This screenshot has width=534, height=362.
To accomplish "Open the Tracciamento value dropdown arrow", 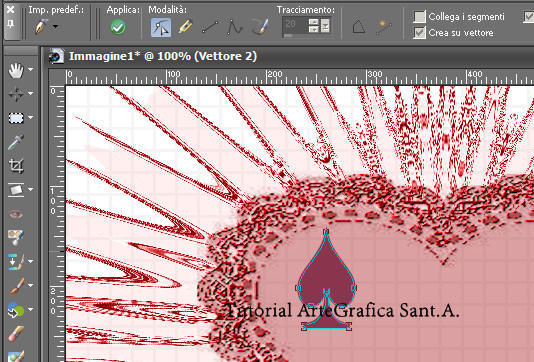I will point(326,26).
